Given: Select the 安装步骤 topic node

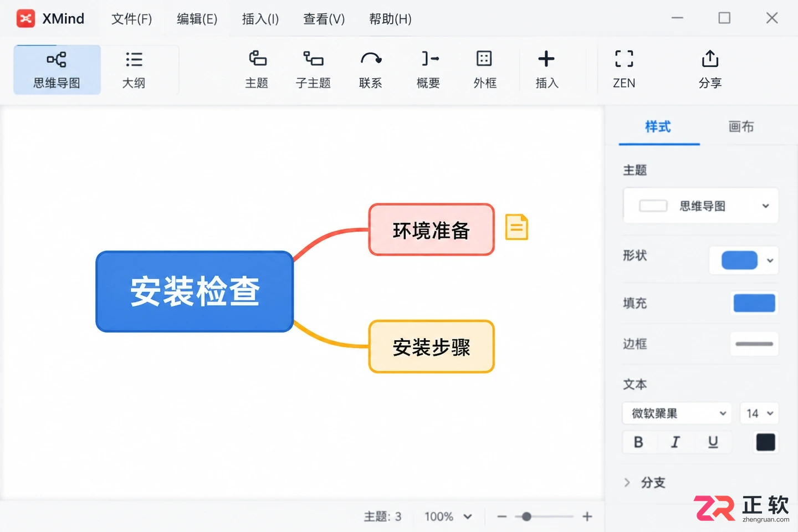Looking at the screenshot, I should tap(431, 347).
